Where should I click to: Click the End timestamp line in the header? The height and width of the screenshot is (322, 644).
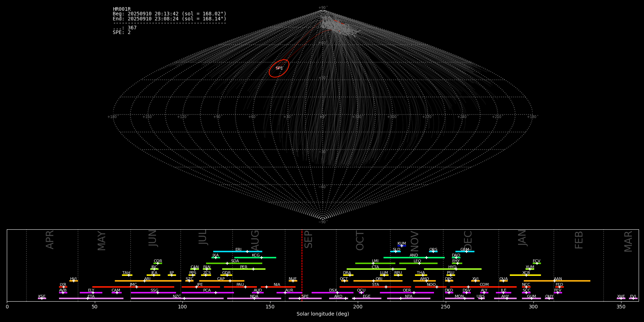(x=170, y=19)
